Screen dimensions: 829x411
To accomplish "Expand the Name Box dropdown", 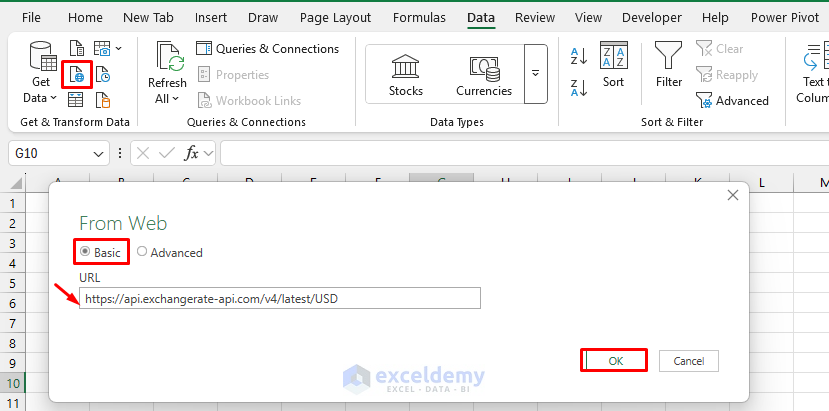I will [98, 154].
